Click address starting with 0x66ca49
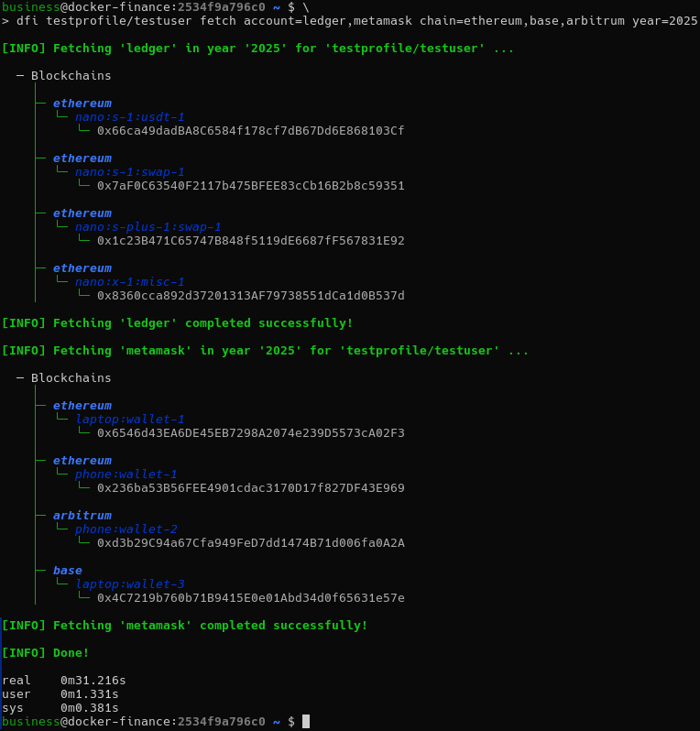Image resolution: width=700 pixels, height=731 pixels. [x=250, y=131]
